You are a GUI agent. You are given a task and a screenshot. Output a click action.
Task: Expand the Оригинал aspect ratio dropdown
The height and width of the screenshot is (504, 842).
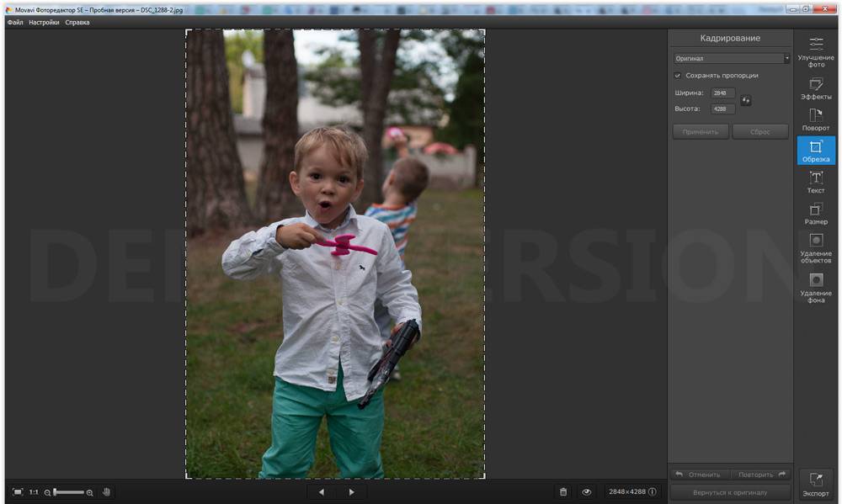pyautogui.click(x=732, y=59)
